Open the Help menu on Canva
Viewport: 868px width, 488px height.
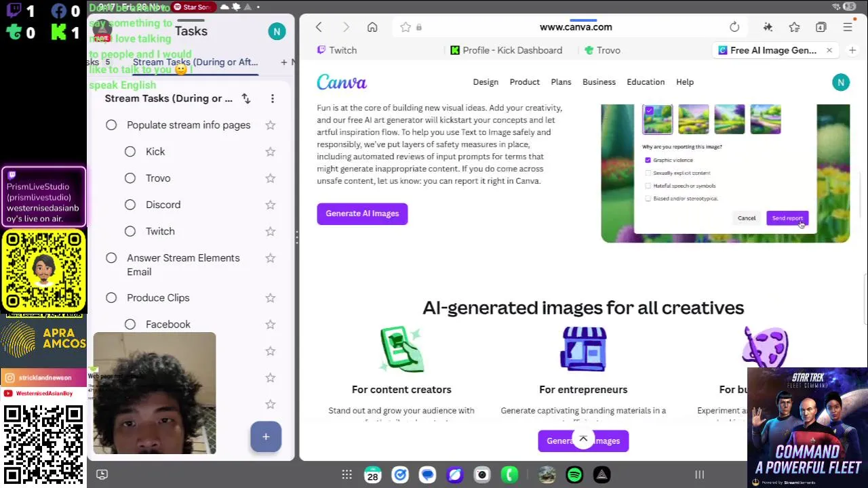(685, 82)
